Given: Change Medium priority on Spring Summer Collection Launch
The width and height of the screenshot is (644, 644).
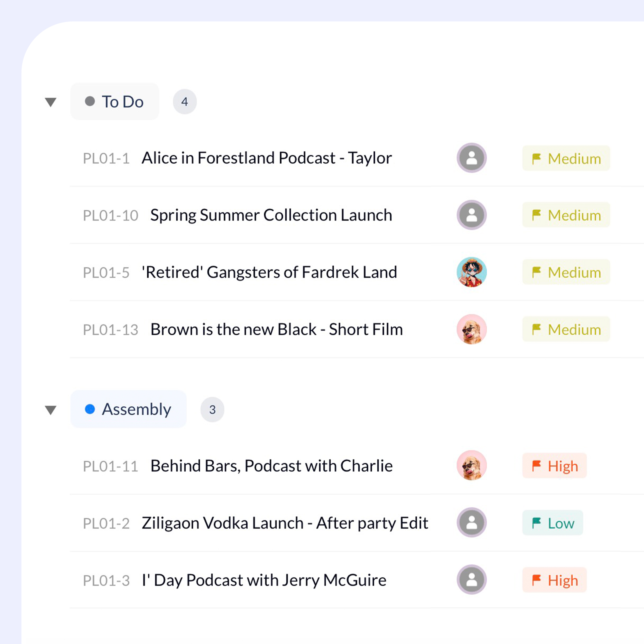Looking at the screenshot, I should click(x=566, y=215).
